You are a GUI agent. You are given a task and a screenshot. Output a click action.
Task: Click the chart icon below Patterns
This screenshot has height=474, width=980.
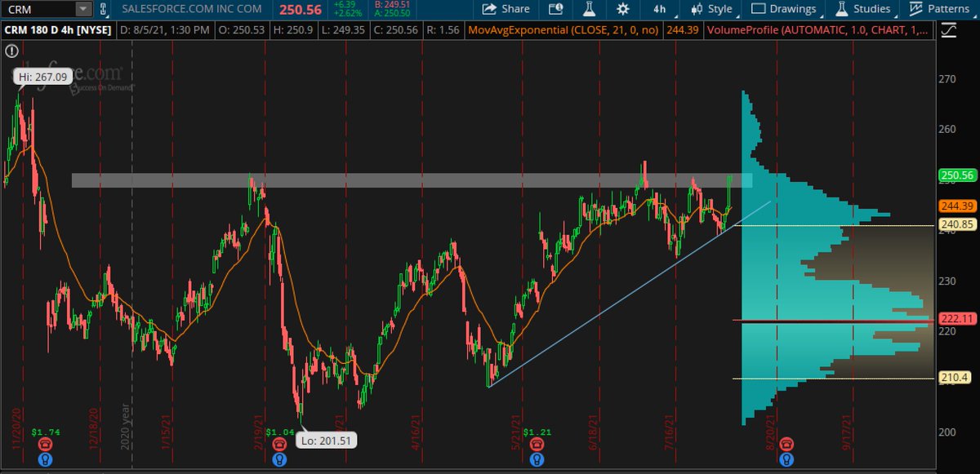(949, 31)
